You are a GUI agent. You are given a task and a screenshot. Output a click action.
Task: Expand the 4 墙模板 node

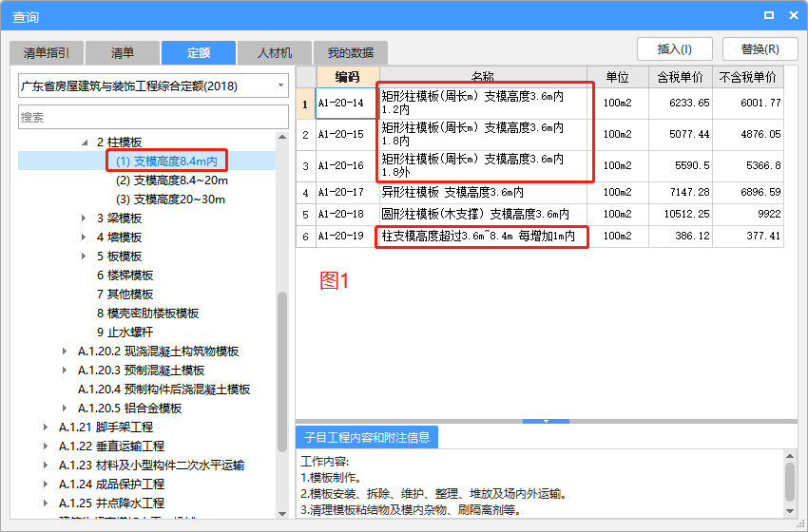click(84, 237)
